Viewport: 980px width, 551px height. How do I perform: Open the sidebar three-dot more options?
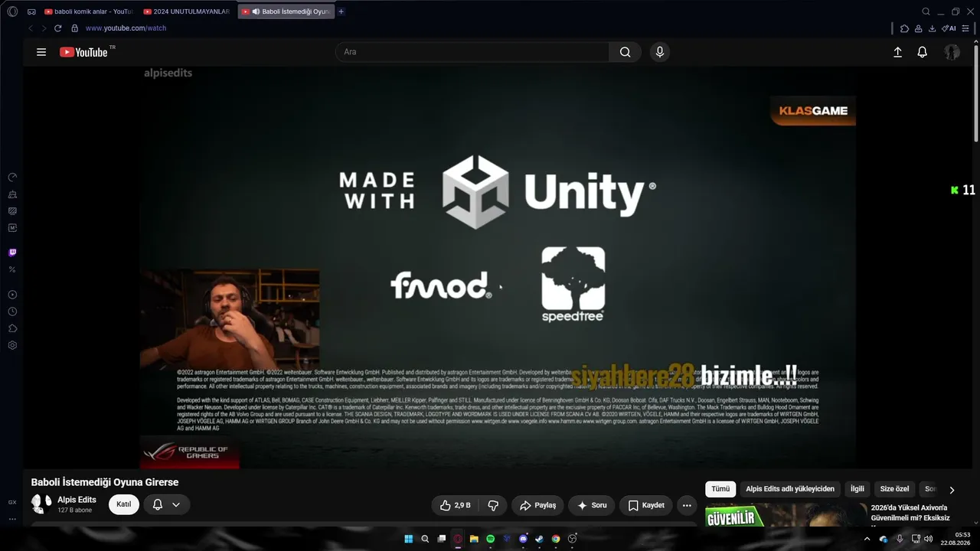[12, 519]
